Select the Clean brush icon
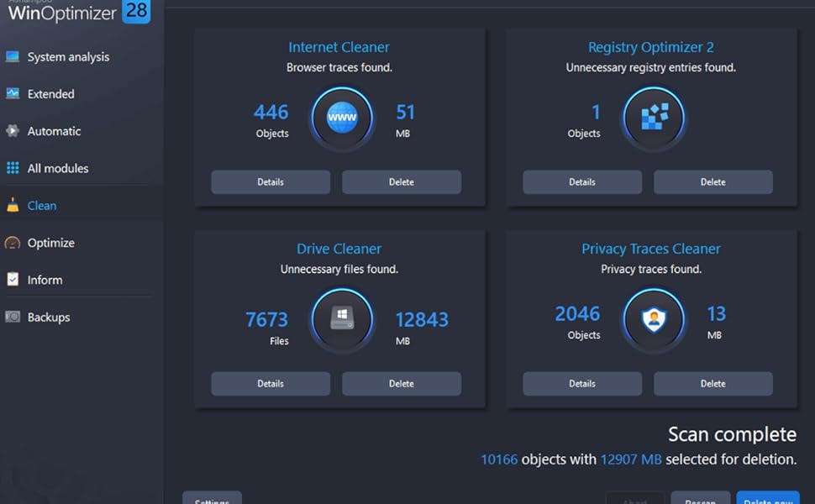The width and height of the screenshot is (815, 504). point(12,205)
